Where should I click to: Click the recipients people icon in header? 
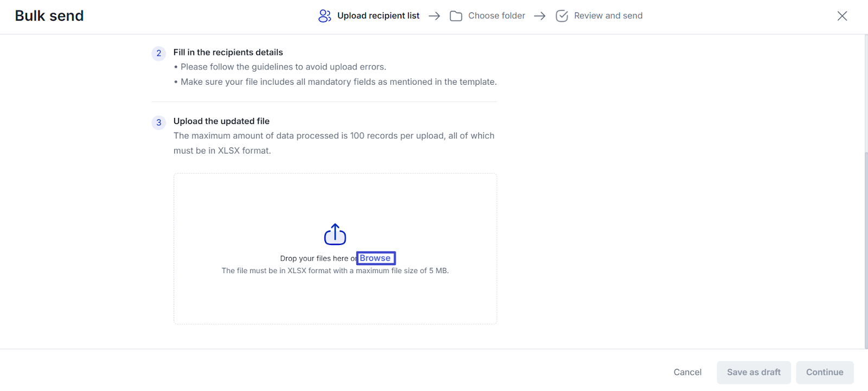tap(324, 16)
